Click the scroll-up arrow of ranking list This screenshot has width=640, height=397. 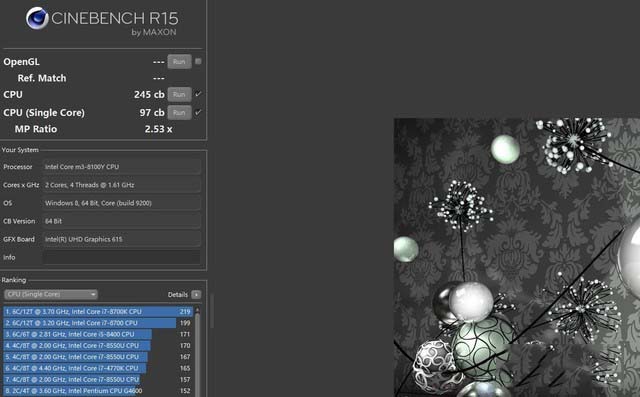point(198,310)
